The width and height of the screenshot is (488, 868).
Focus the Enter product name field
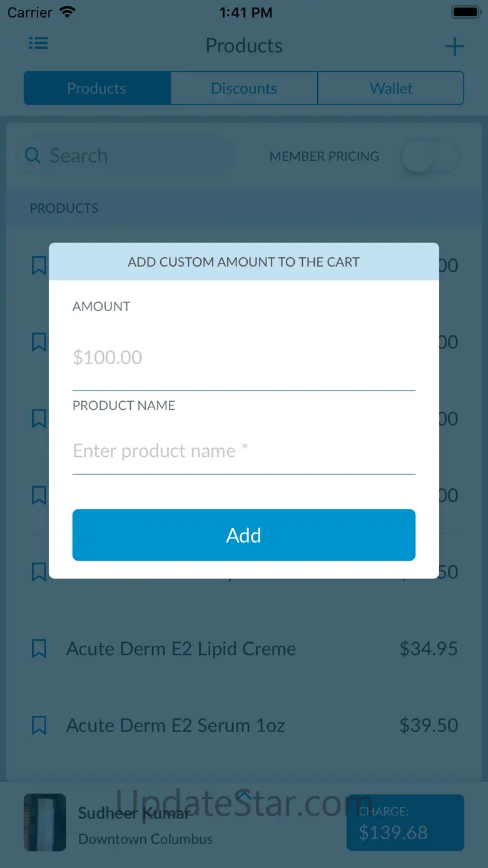tap(244, 451)
